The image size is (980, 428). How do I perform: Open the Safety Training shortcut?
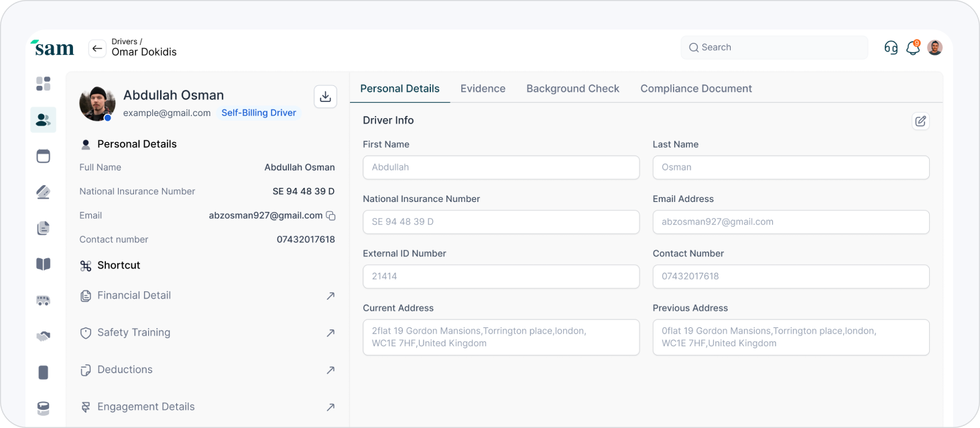point(133,333)
